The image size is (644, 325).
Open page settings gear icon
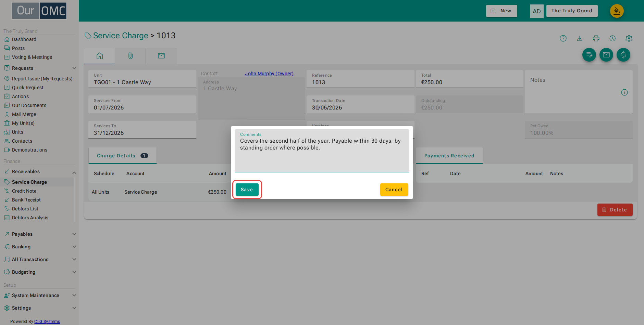tap(629, 38)
